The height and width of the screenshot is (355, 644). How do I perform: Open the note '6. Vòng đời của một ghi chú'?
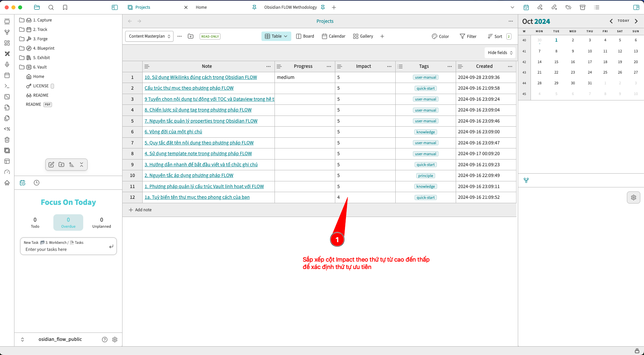coord(173,132)
